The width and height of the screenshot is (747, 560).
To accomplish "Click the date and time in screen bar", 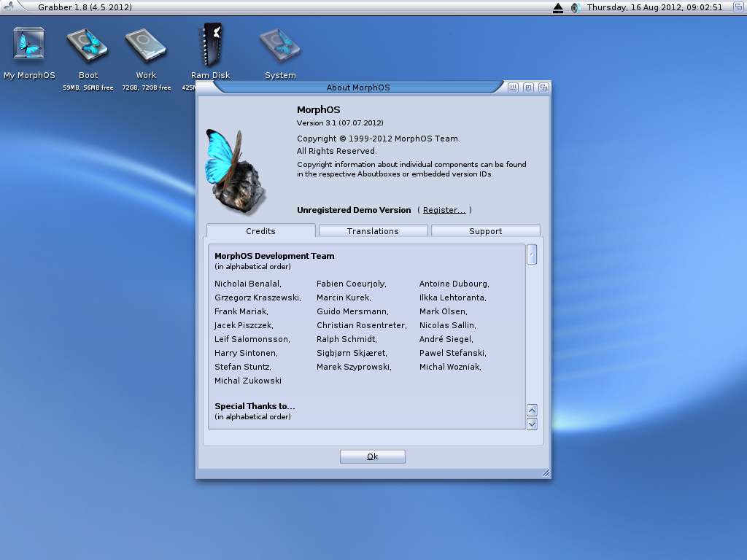I will click(654, 7).
